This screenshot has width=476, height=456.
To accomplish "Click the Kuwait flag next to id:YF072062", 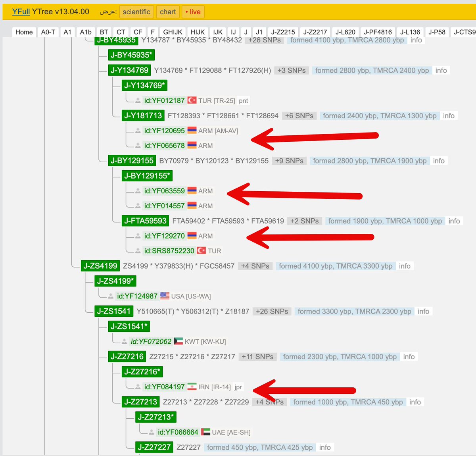I will tap(178, 341).
